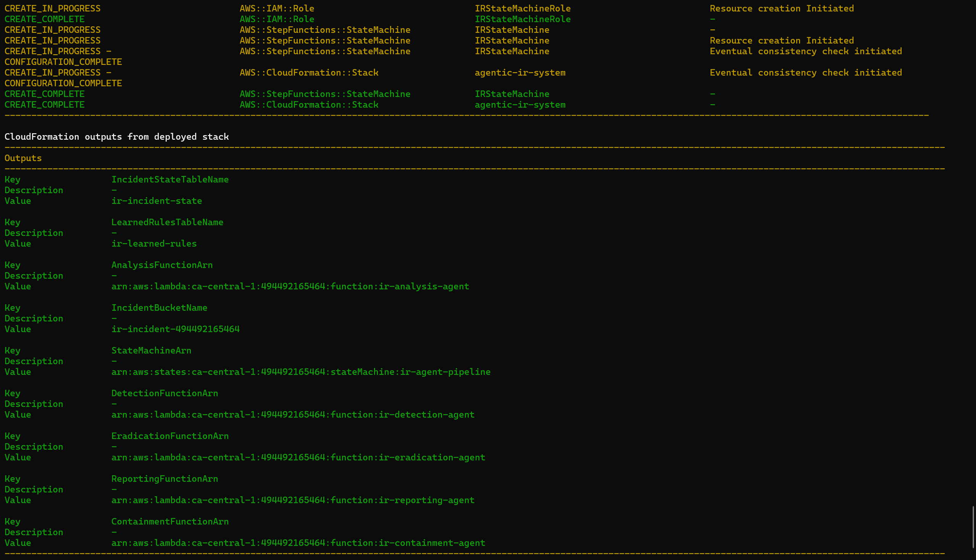
Task: Select the AnalysisFunctionArn key
Action: tap(162, 265)
